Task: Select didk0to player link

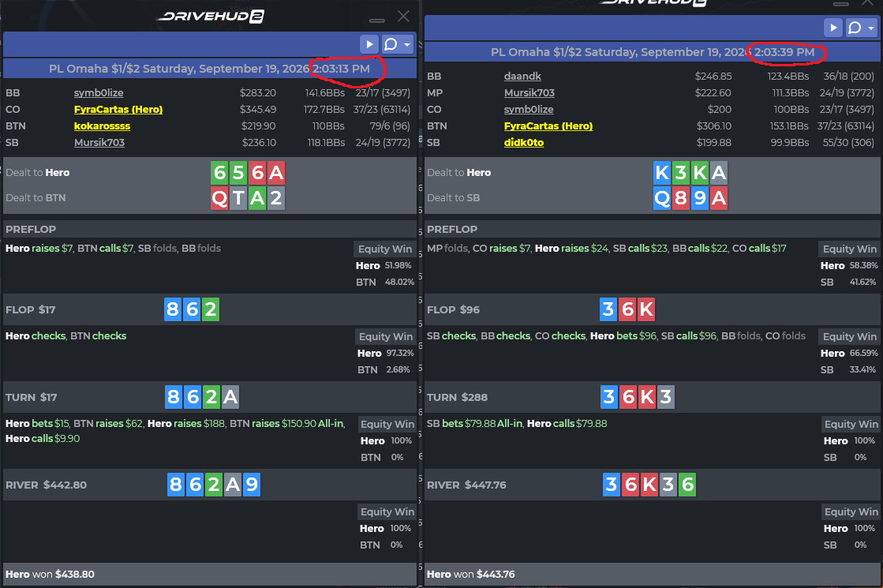Action: coord(524,143)
